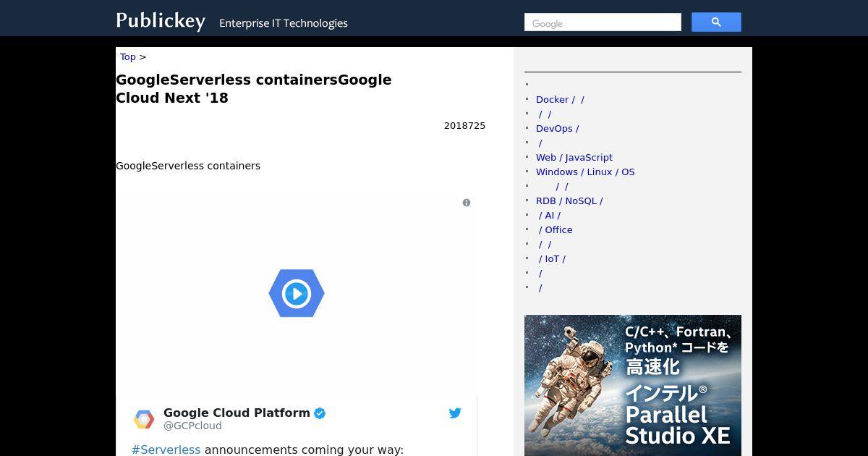Open the Office category link
The image size is (868, 456).
556,229
